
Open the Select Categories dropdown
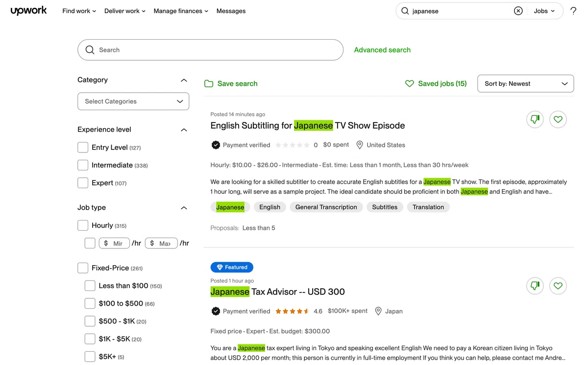pos(133,101)
